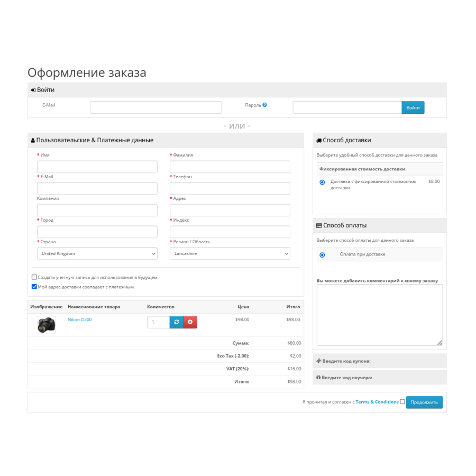Screen dimensions: 476x476
Task: Tick the Terms & Conditions agreement checkbox
Action: click(402, 401)
